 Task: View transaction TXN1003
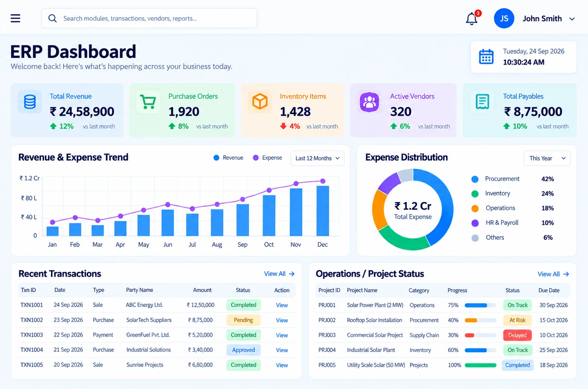(x=282, y=335)
